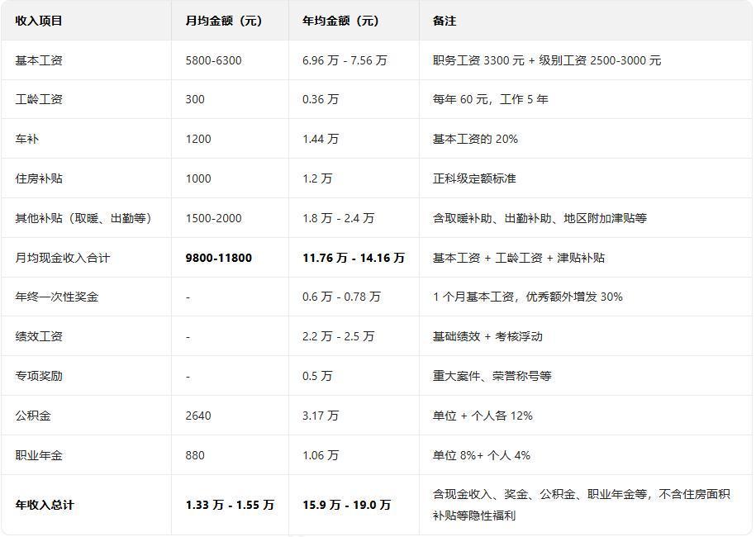Click the 重大案件、荣誉称号等 note
Screen dimensions: 756x537
coord(492,376)
